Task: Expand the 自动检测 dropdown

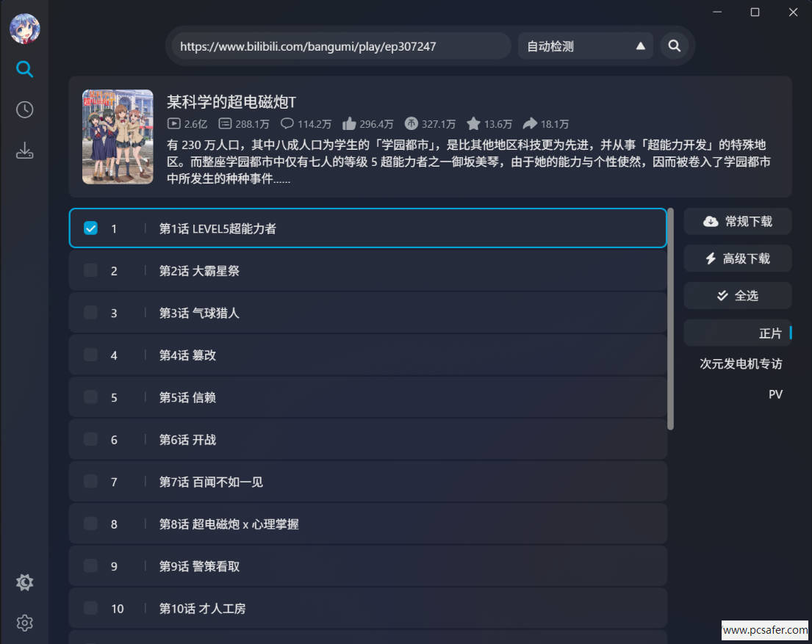Action: [x=585, y=46]
